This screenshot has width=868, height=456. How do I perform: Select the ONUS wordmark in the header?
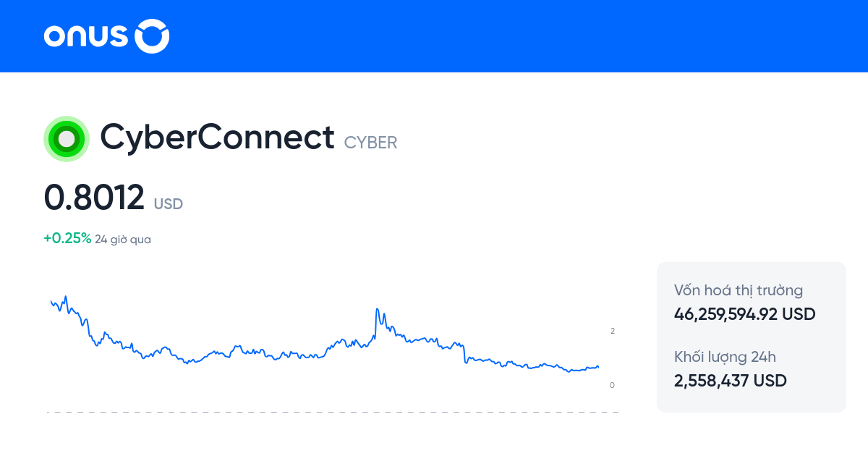point(87,36)
